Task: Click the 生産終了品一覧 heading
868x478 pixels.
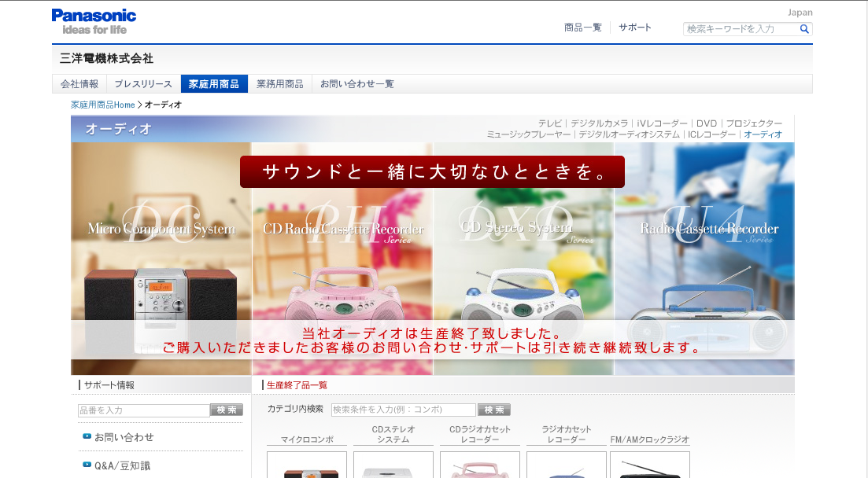Action: [297, 385]
